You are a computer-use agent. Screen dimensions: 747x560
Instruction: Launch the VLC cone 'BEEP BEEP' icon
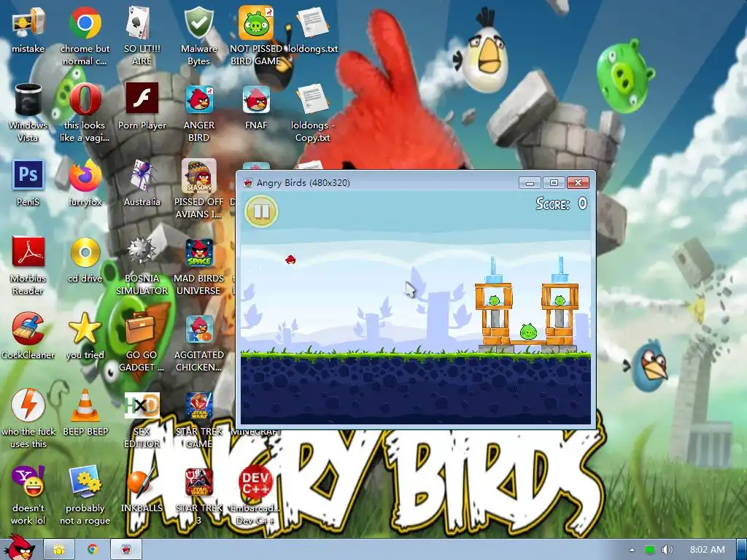coord(85,405)
